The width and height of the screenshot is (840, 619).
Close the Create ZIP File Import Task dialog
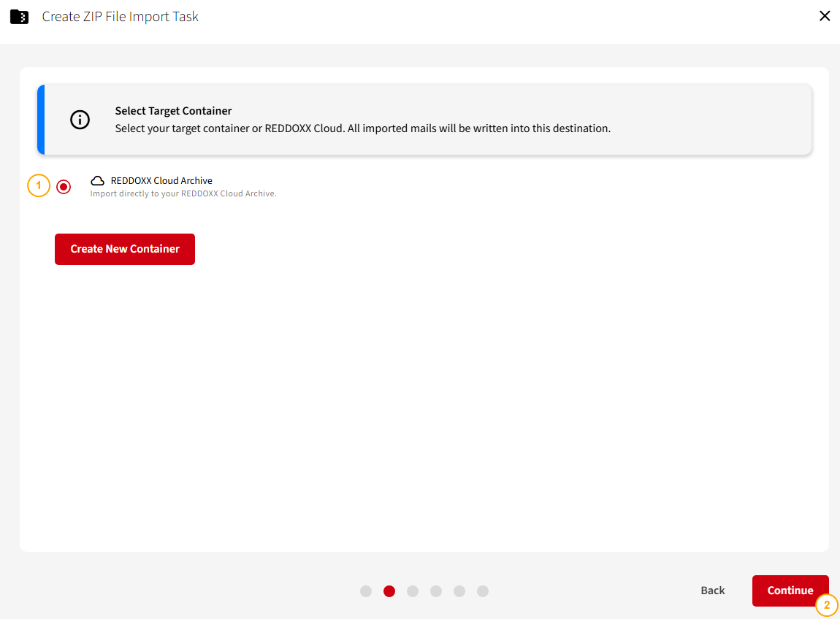825,15
